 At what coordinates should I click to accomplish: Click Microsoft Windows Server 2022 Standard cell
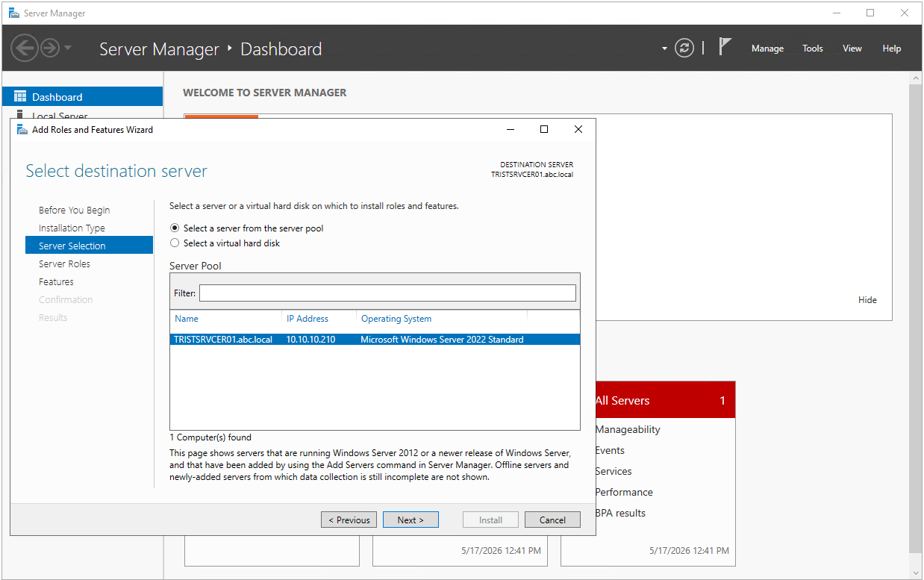point(442,340)
